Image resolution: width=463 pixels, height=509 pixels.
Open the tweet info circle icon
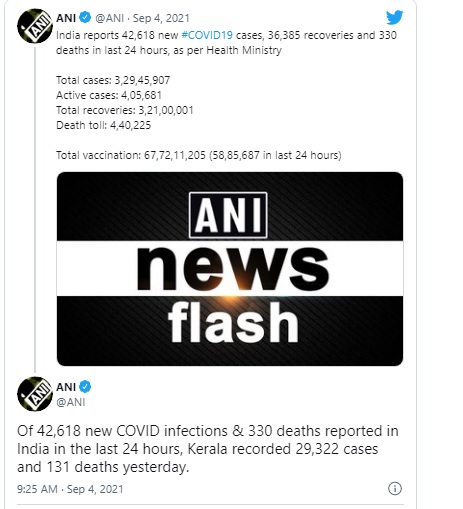[x=395, y=489]
